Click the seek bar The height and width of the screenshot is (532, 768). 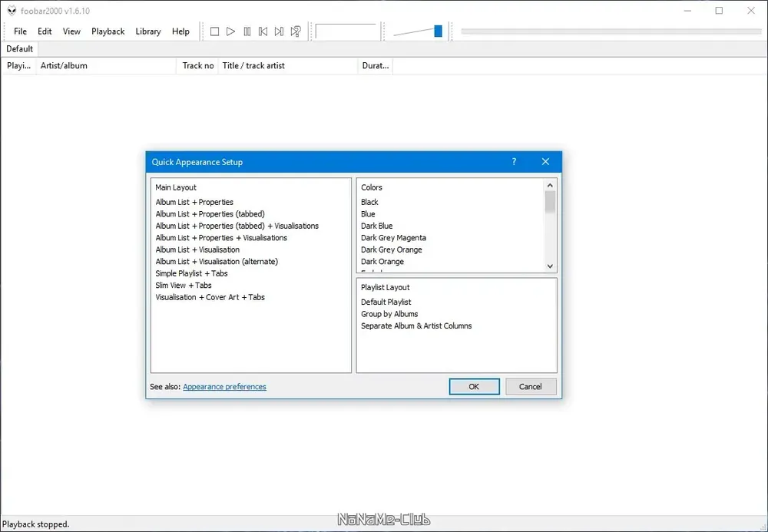click(611, 31)
